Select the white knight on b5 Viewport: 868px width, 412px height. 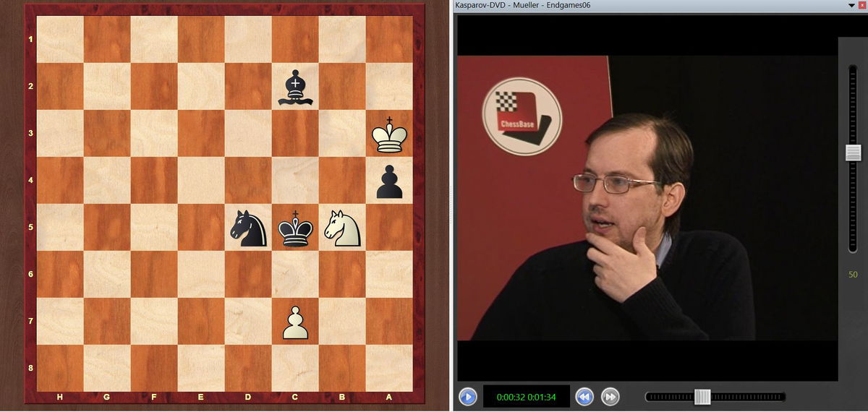pyautogui.click(x=342, y=228)
